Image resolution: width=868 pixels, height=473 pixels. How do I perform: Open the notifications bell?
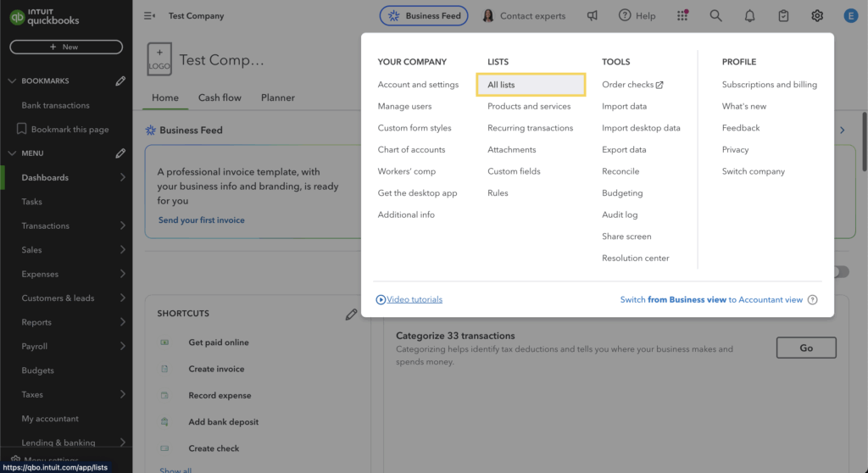pos(749,16)
